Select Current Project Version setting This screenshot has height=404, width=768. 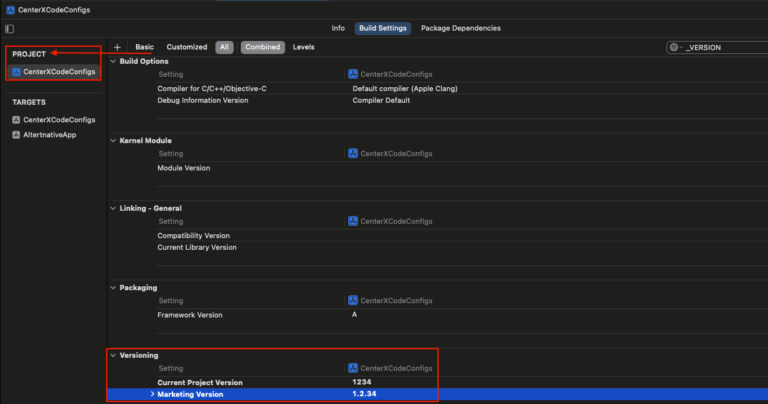200,382
